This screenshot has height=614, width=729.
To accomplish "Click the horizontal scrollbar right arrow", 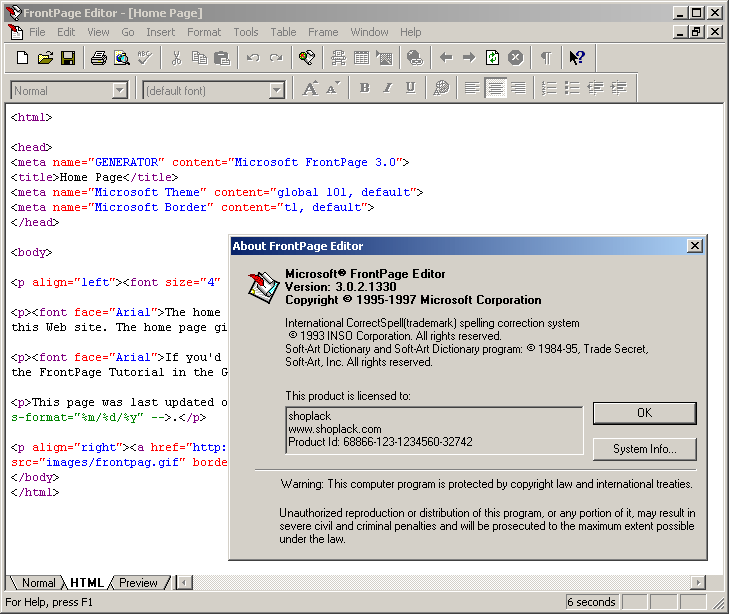I will click(x=698, y=582).
